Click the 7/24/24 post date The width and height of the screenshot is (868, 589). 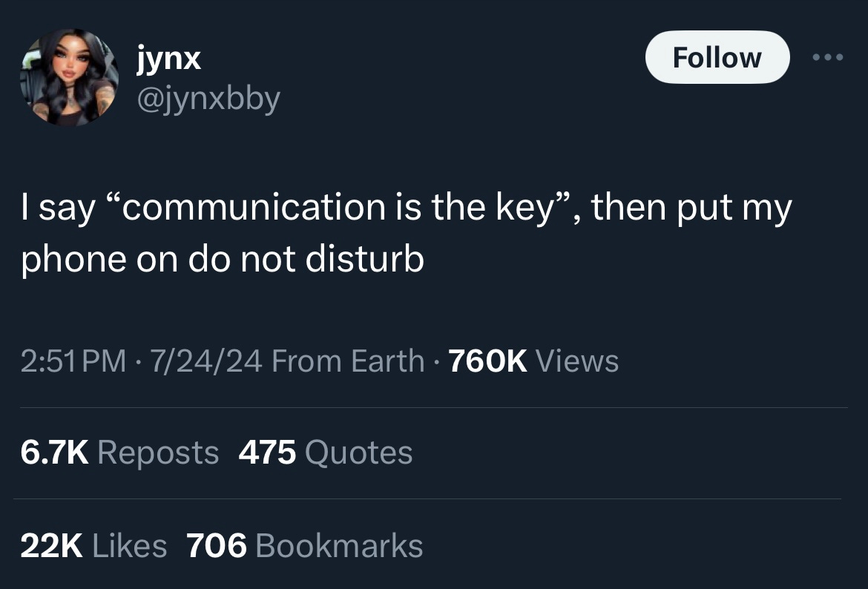click(206, 361)
